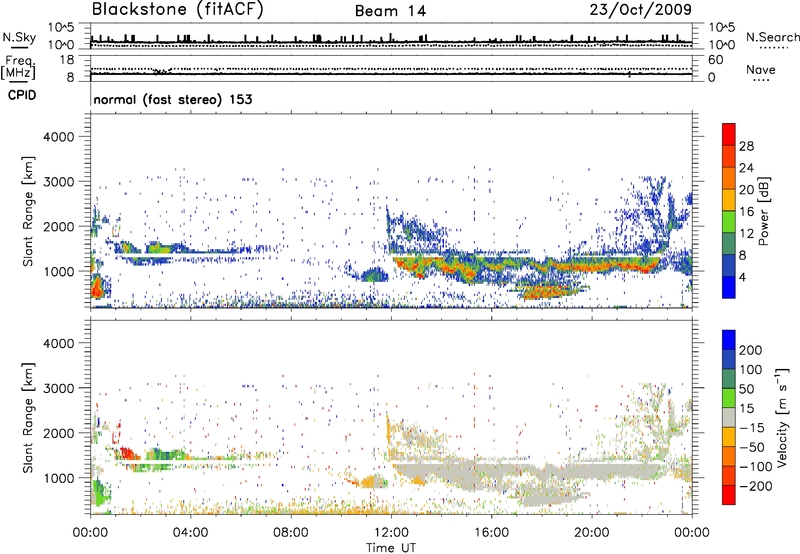Viewport: 800px width, 554px height.
Task: Click the Nave axis value 60
Action: coord(715,60)
